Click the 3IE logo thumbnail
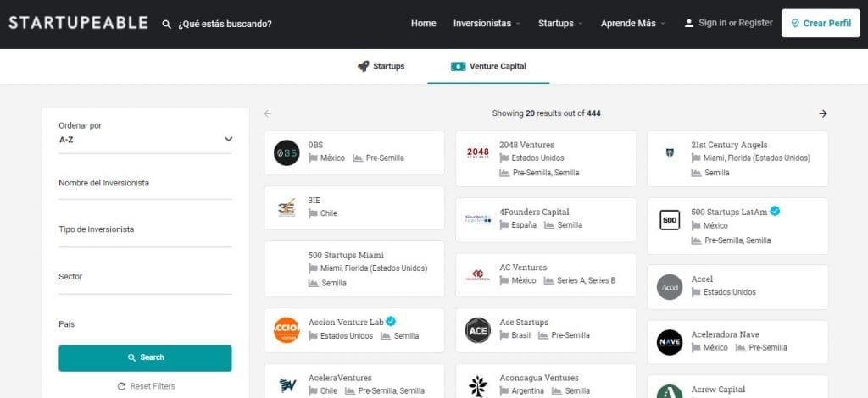Screen dimensions: 868x398 click(x=287, y=207)
